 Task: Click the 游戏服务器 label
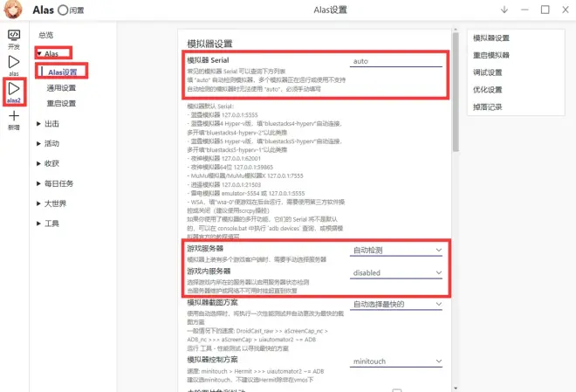click(205, 248)
